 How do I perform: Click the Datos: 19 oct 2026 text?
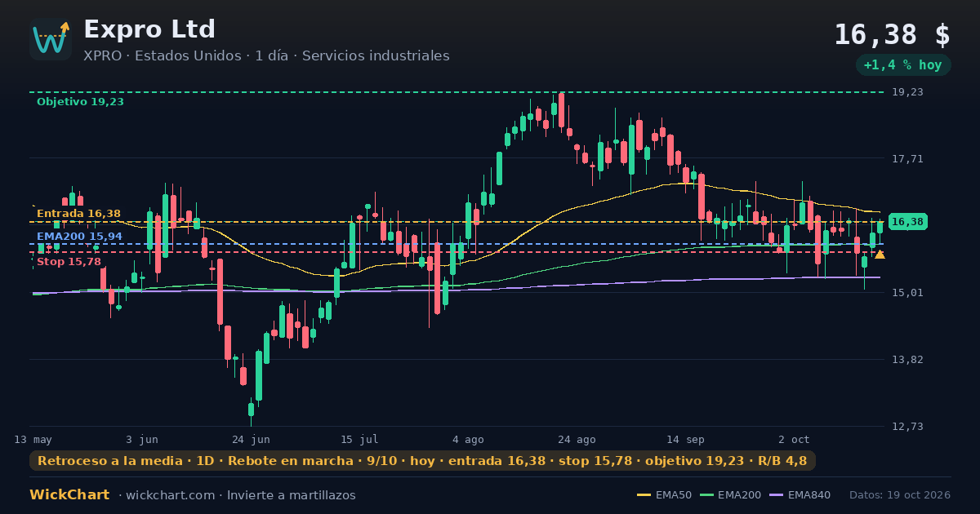[x=900, y=495]
